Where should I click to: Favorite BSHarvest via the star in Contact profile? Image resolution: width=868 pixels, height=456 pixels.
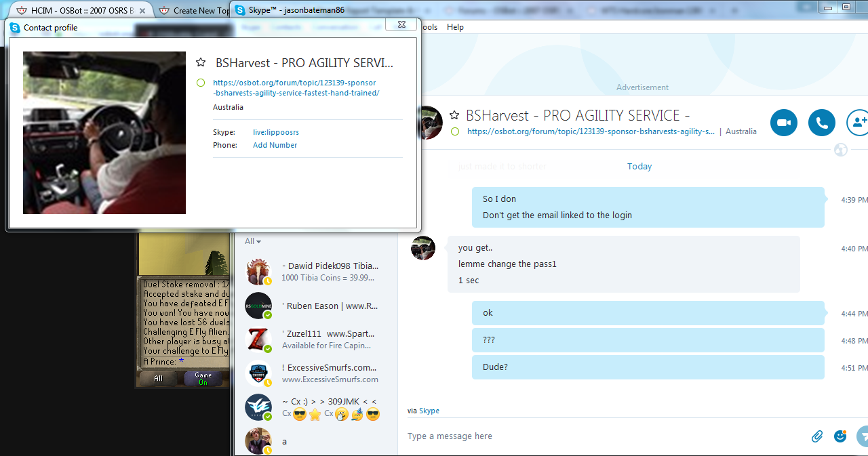pos(201,62)
